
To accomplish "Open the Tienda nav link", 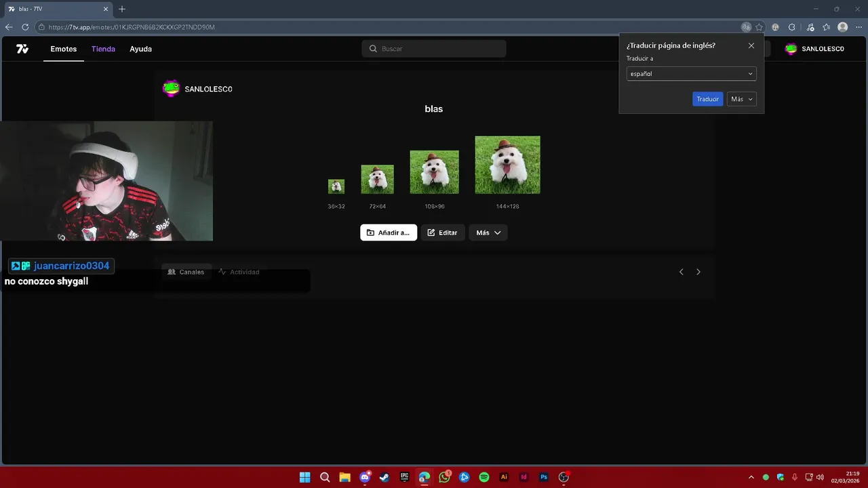I will pos(103,49).
